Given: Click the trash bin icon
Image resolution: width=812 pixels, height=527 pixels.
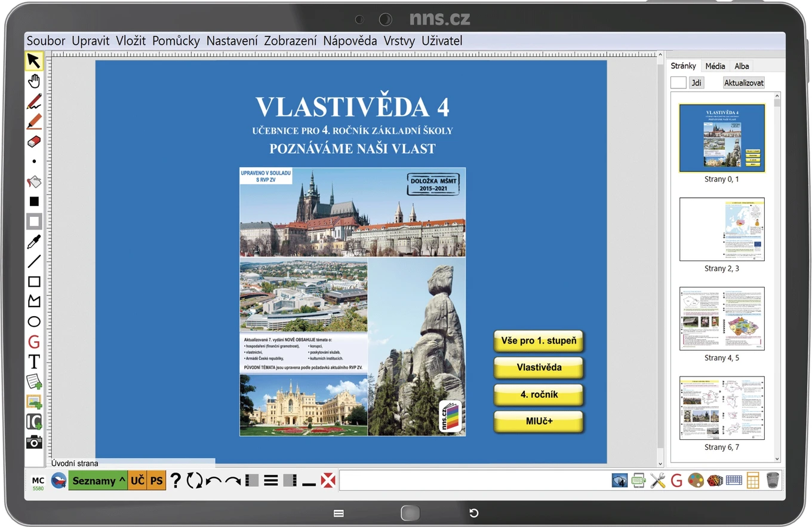Looking at the screenshot, I should [x=773, y=480].
